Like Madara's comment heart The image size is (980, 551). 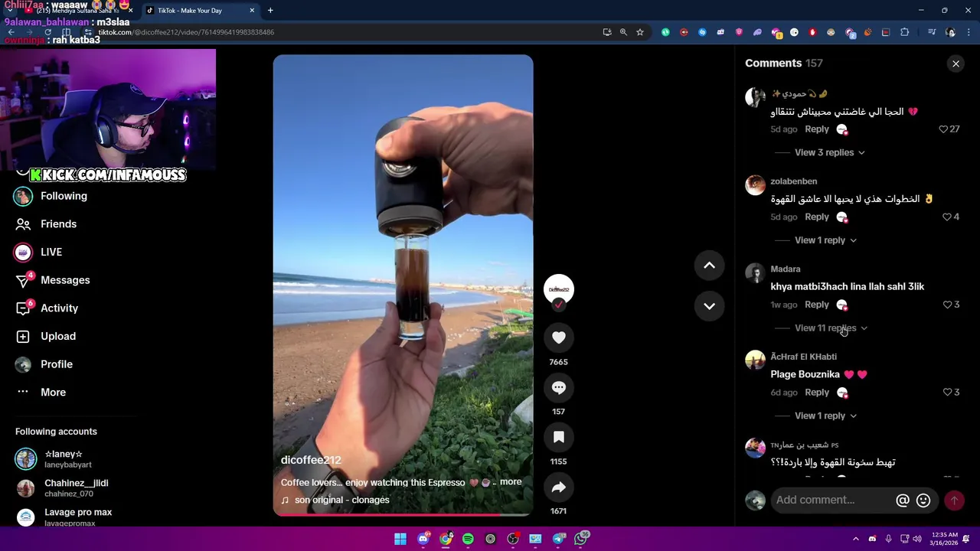pyautogui.click(x=947, y=305)
